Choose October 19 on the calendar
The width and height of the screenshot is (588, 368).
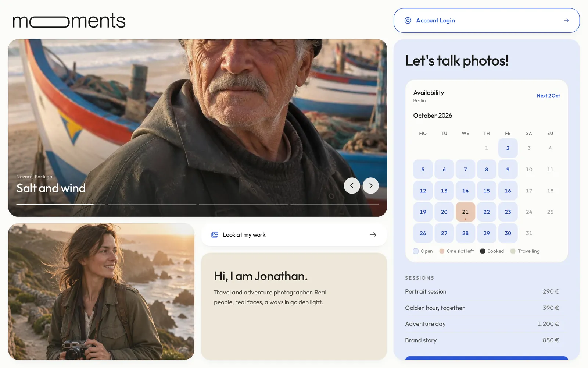[423, 212]
